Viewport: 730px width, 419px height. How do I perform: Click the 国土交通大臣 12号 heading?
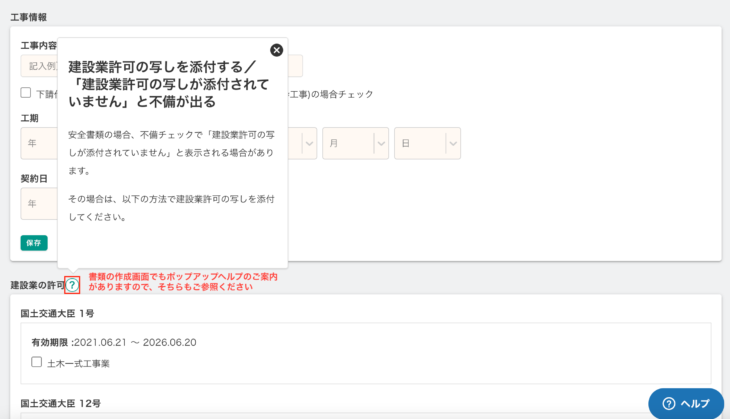(61, 403)
